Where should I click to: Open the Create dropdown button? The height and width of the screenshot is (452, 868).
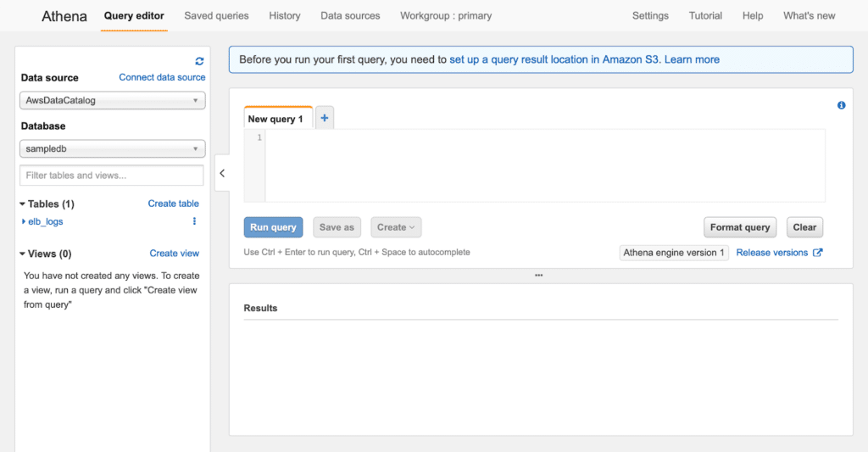[396, 227]
